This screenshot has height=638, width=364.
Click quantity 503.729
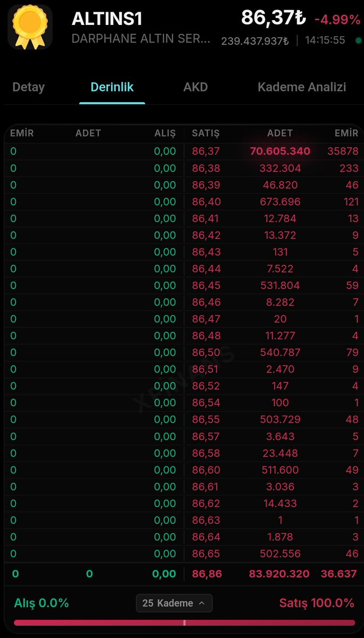tap(280, 419)
